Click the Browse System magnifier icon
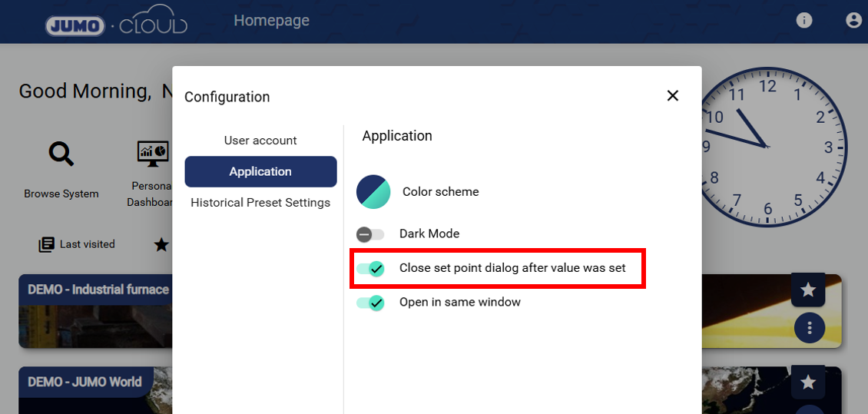Image resolution: width=868 pixels, height=414 pixels. click(x=61, y=154)
